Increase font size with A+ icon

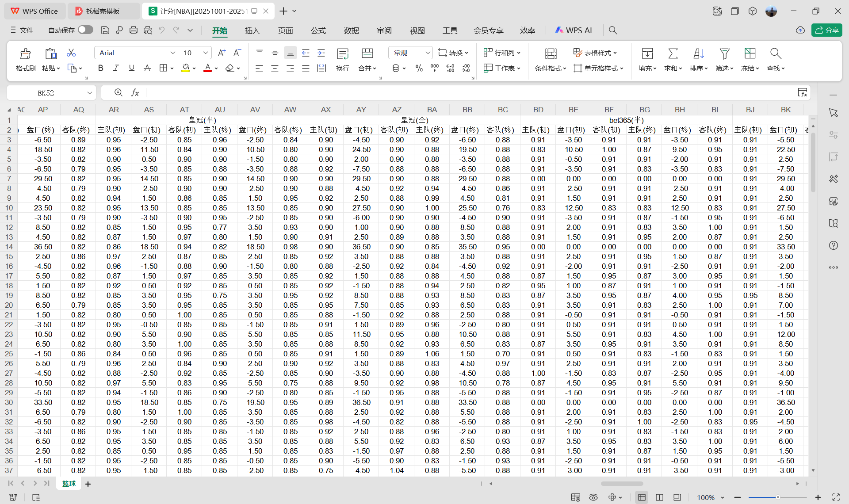coord(222,53)
